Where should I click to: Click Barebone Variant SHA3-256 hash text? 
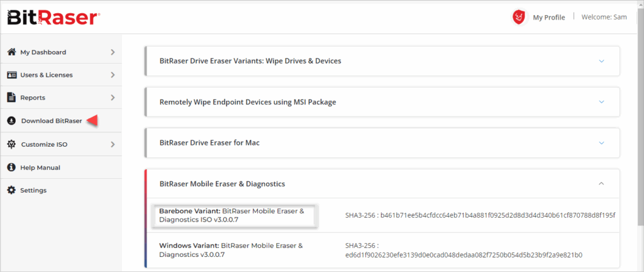[x=480, y=215]
